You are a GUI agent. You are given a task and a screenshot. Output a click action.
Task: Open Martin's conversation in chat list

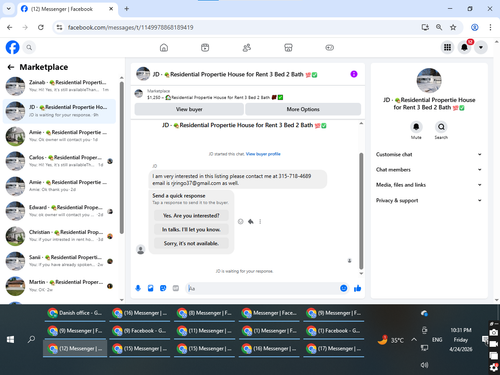(59, 286)
